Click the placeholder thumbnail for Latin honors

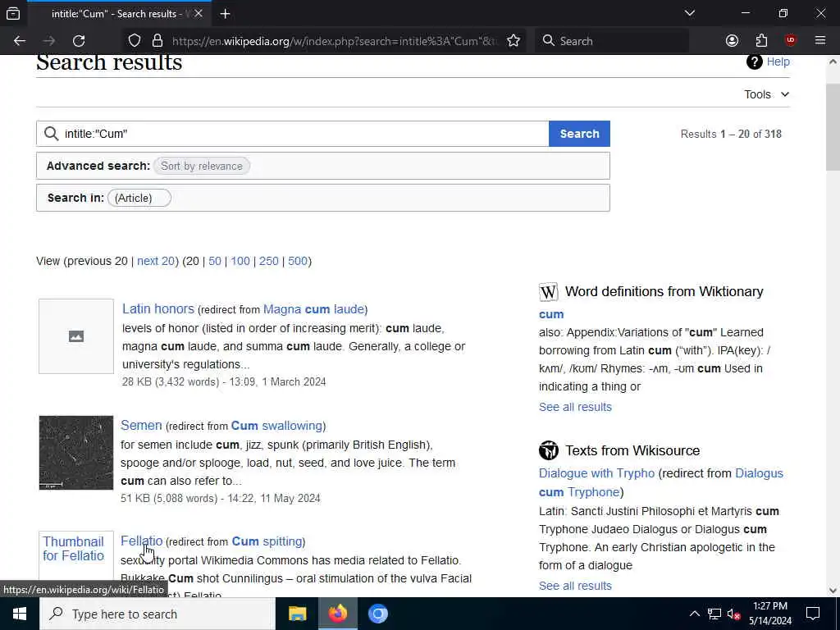coord(76,336)
